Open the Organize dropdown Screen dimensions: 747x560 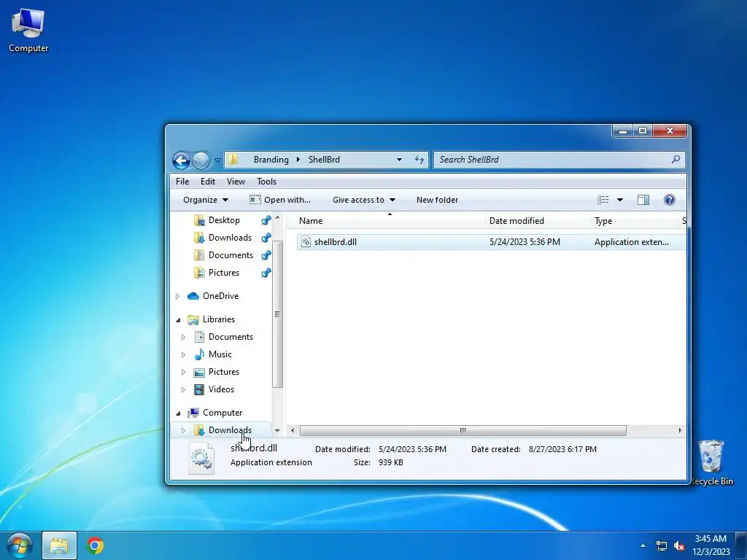pyautogui.click(x=206, y=200)
